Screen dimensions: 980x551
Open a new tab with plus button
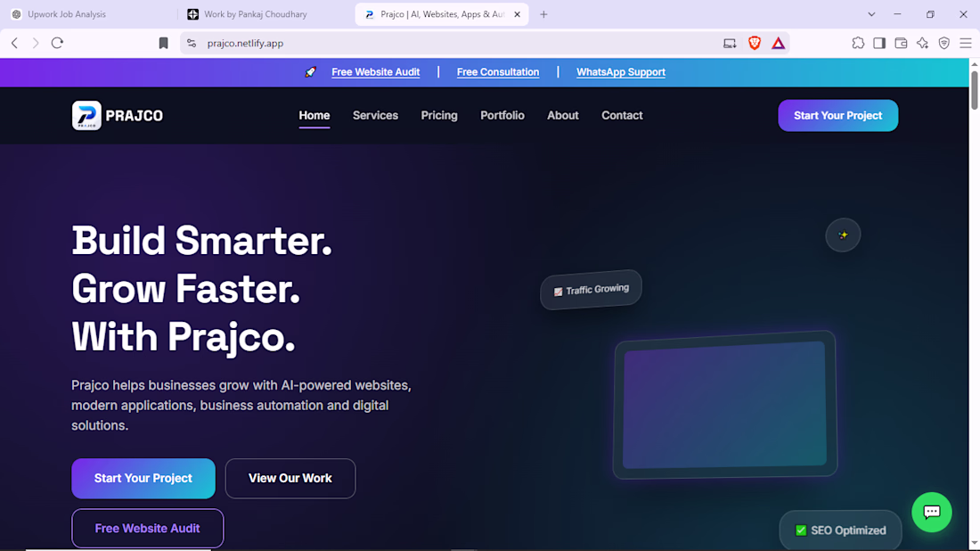coord(543,14)
